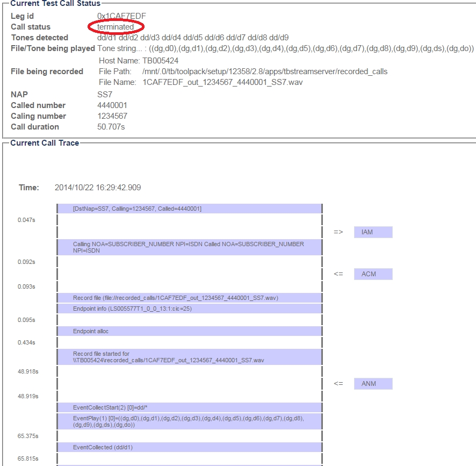Screen dimensions: 476x466
Task: Click the ACM message box
Action: coord(373,274)
